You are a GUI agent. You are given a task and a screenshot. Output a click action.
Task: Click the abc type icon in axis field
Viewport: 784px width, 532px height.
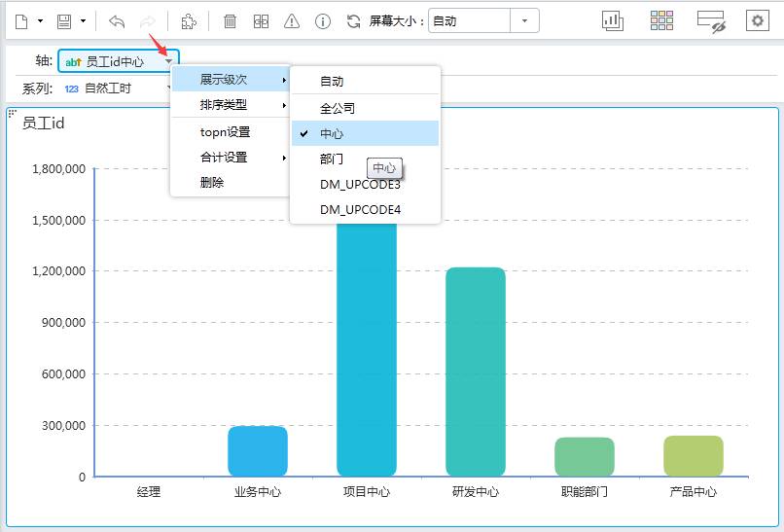tap(73, 62)
